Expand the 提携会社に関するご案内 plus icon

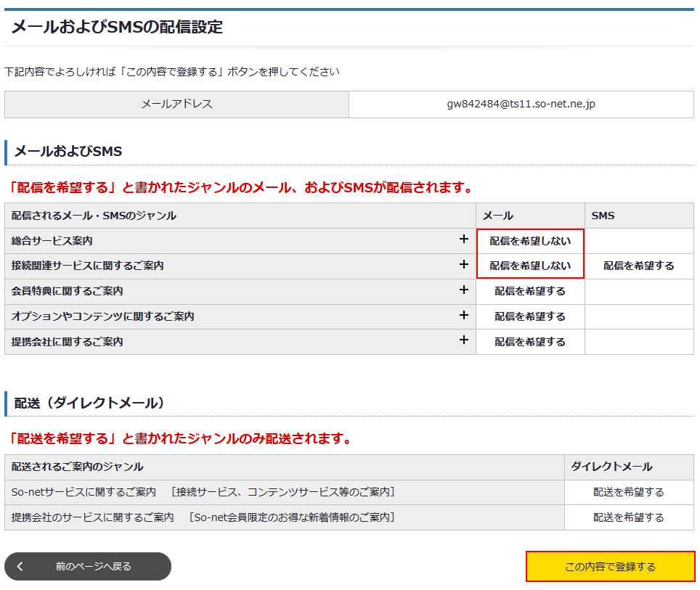click(x=464, y=340)
